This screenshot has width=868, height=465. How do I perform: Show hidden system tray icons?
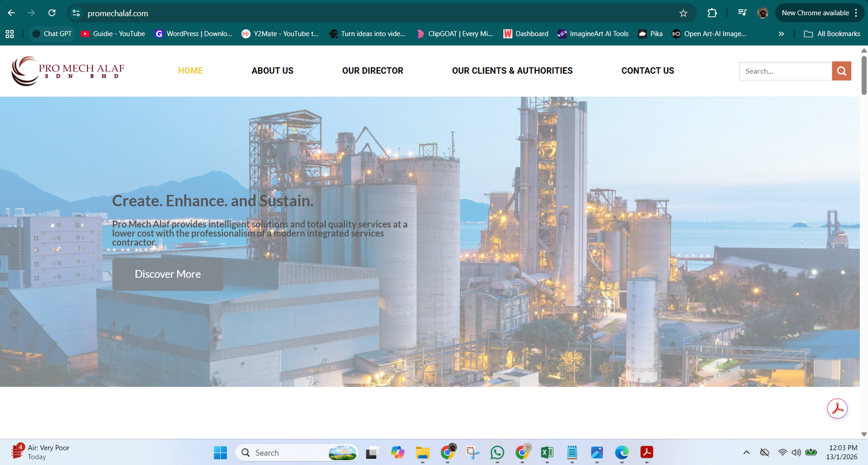(746, 453)
